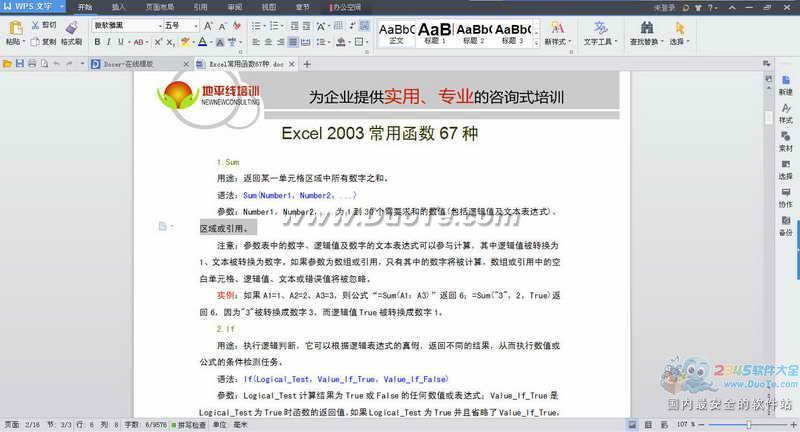This screenshot has width=800, height=432.
Task: Click the distributed alignment icon
Action: pos(305,42)
